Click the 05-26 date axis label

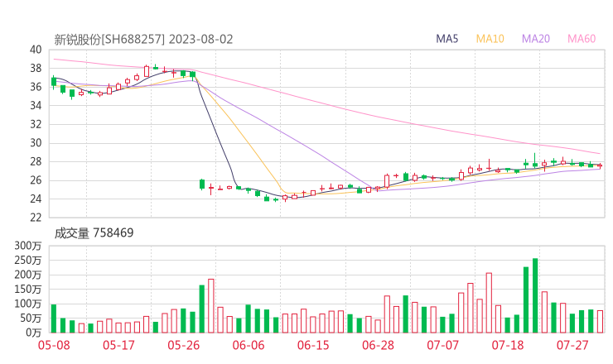pos(184,345)
